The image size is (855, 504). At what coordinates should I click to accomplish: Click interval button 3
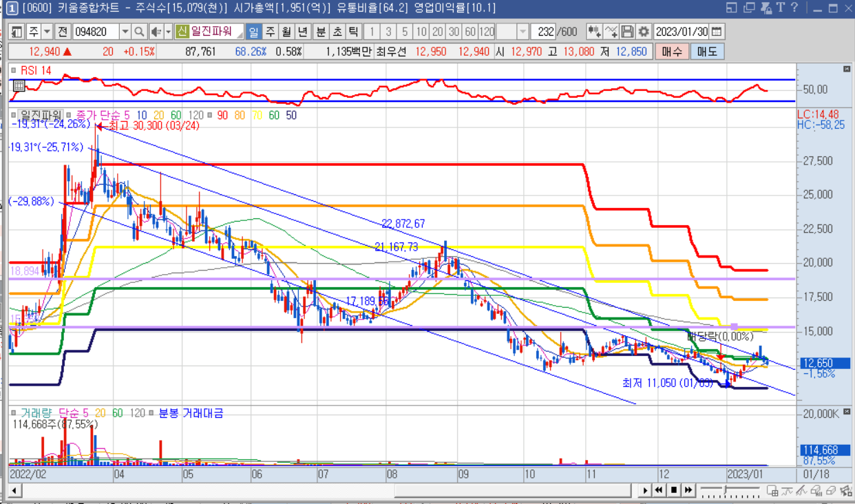[388, 32]
